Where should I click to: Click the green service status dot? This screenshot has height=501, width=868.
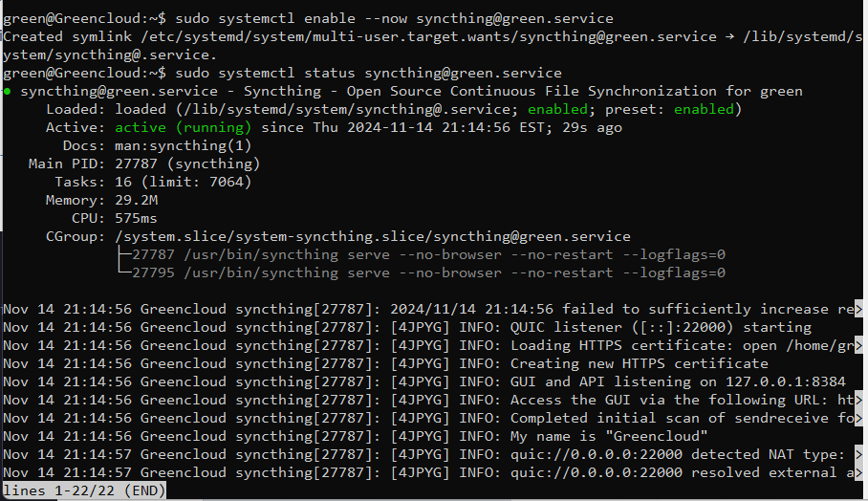click(8, 92)
